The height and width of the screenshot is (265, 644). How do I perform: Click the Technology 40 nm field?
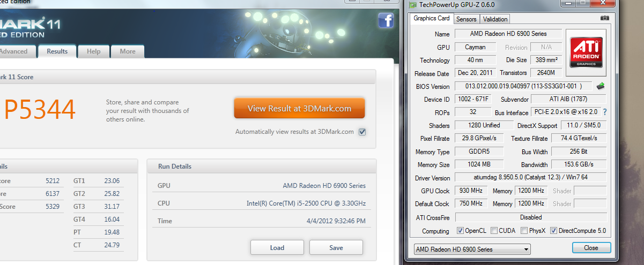click(x=476, y=60)
